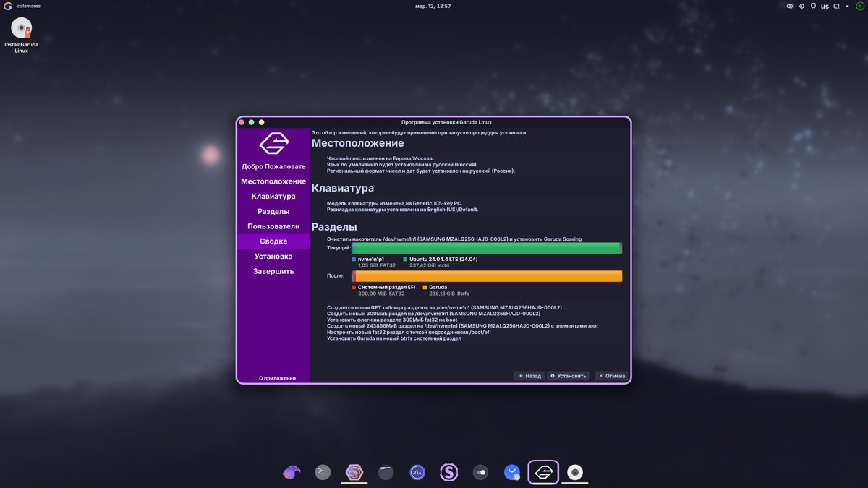Image resolution: width=868 pixels, height=488 pixels.
Task: Click the 'Отмена' cancel button
Action: [611, 376]
